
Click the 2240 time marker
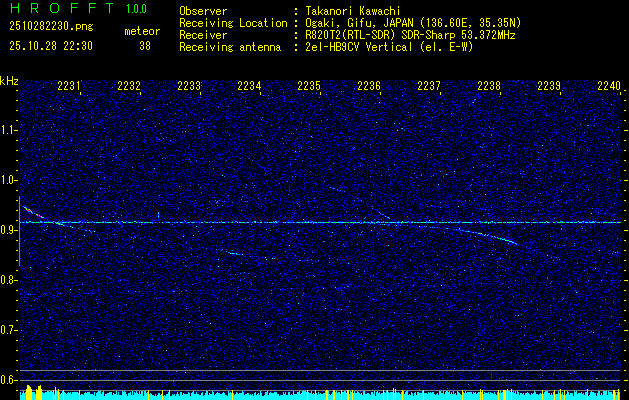tap(609, 86)
